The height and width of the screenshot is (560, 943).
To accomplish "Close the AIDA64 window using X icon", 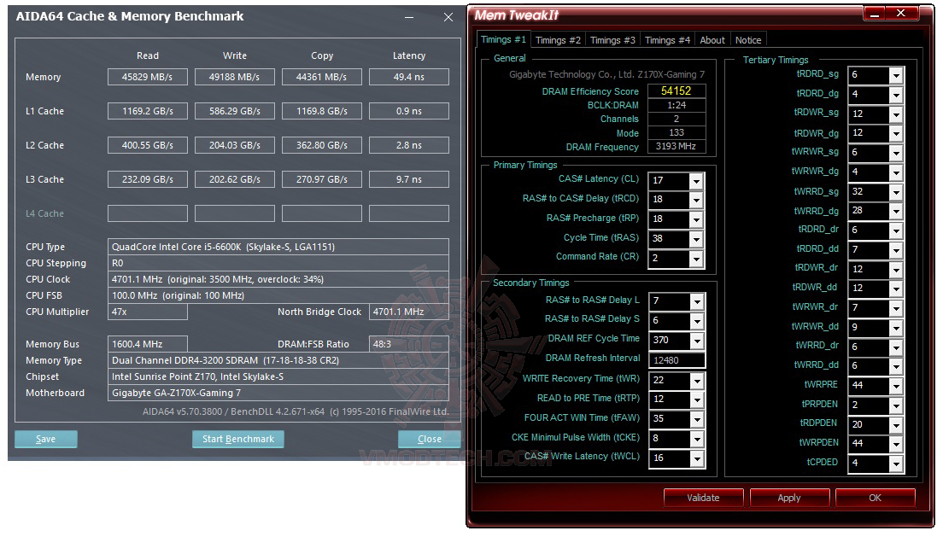I will pos(448,17).
